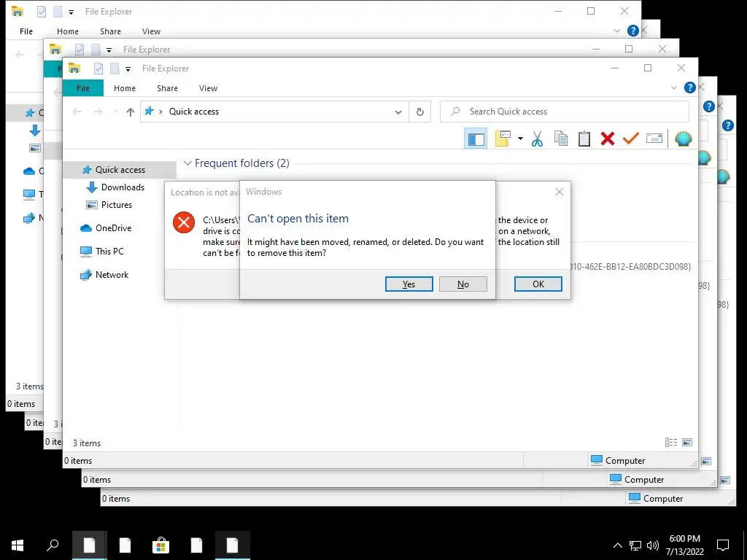Open Classic Shell settings shell icon
This screenshot has height=560, width=747.
click(683, 139)
